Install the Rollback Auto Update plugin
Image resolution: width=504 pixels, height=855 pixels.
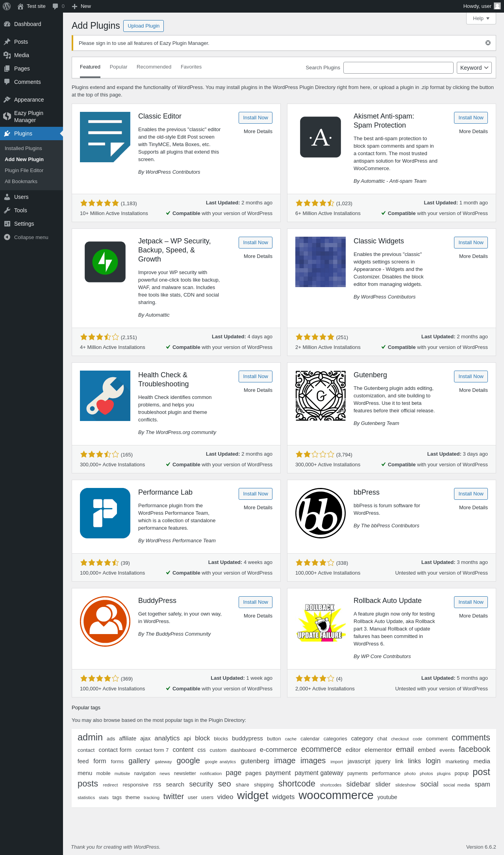click(471, 602)
